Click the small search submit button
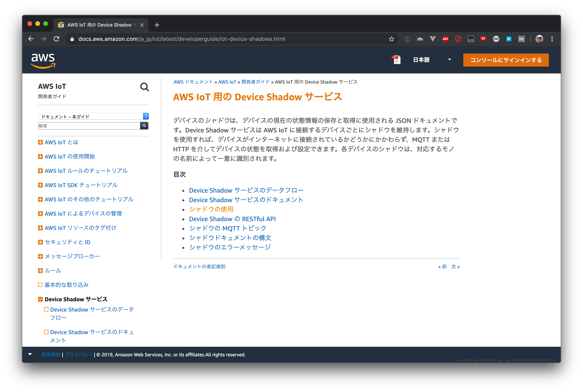 tap(144, 126)
